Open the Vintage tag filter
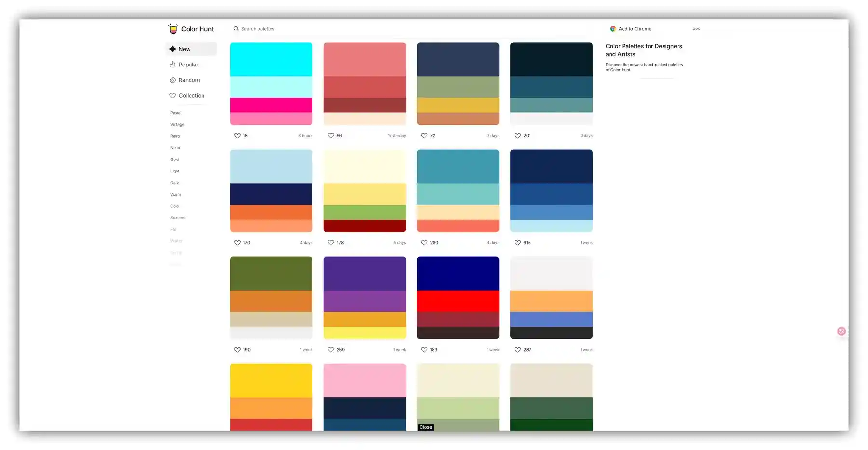 click(177, 125)
